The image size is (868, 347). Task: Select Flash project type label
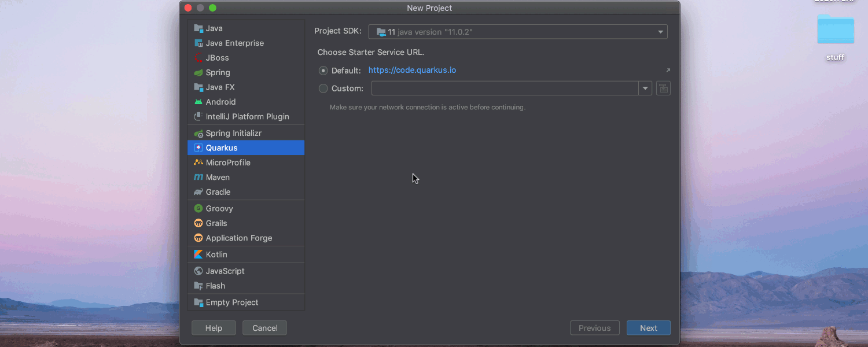click(216, 286)
